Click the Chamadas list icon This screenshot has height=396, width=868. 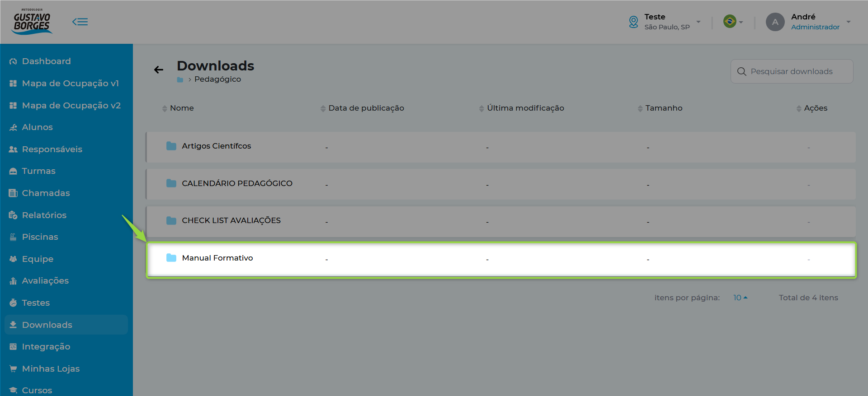coord(13,193)
